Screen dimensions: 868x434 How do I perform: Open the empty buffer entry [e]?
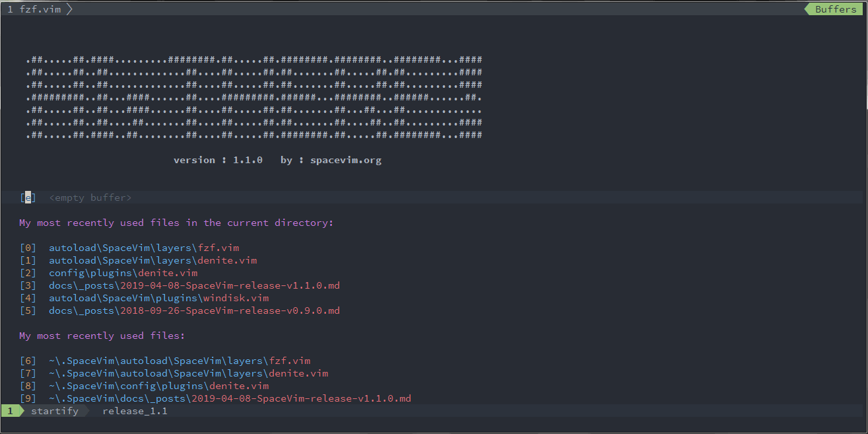pyautogui.click(x=75, y=198)
